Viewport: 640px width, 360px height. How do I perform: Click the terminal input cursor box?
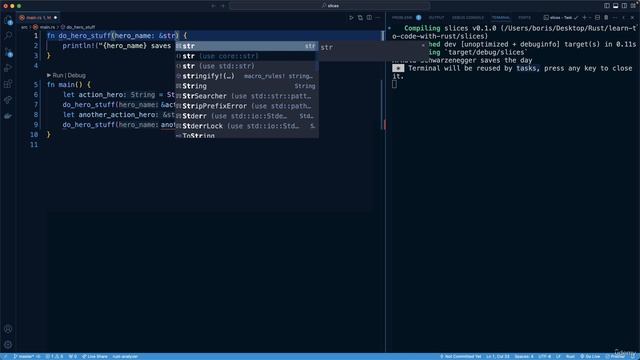pyautogui.click(x=394, y=84)
